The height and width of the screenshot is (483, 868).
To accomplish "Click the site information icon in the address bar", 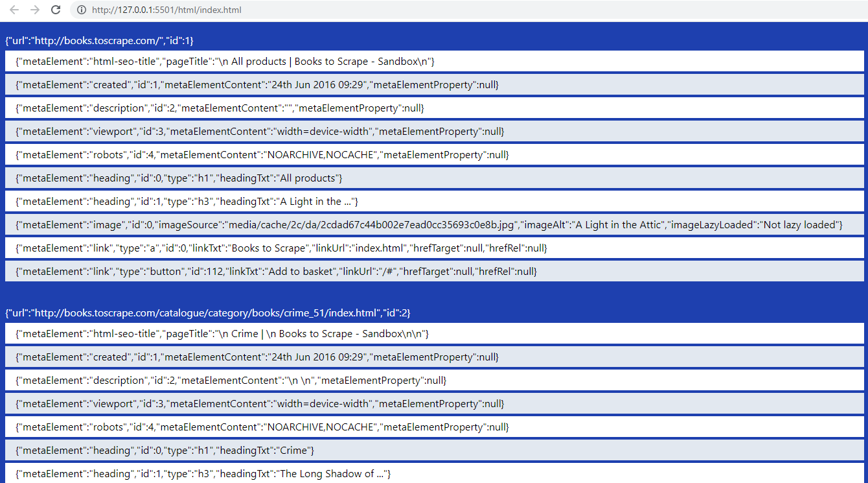I will 81,10.
